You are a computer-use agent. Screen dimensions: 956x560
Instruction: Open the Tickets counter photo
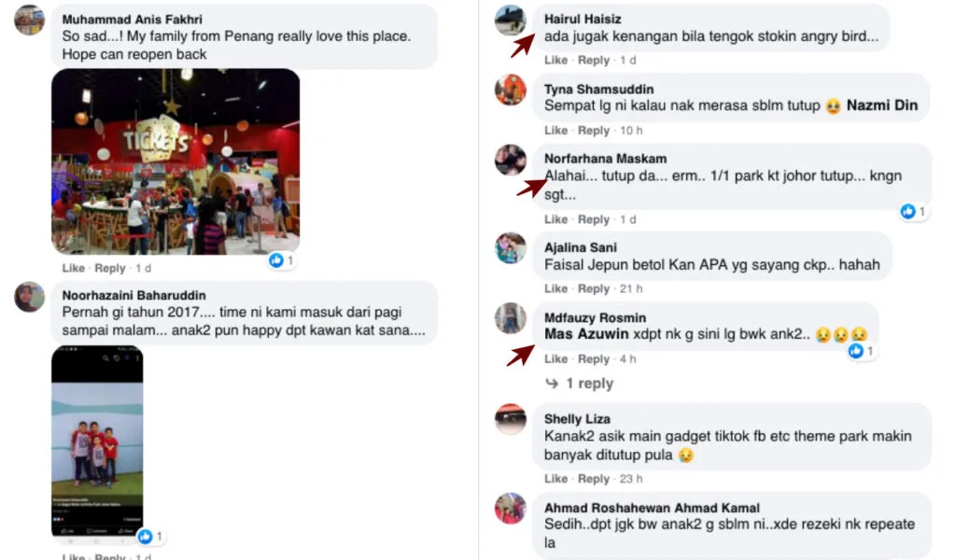[176, 161]
